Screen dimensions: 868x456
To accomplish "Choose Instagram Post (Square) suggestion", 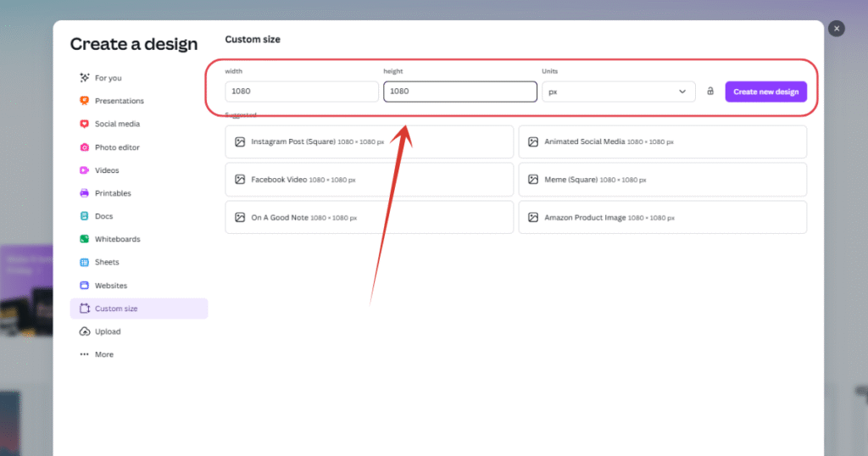I will 369,142.
